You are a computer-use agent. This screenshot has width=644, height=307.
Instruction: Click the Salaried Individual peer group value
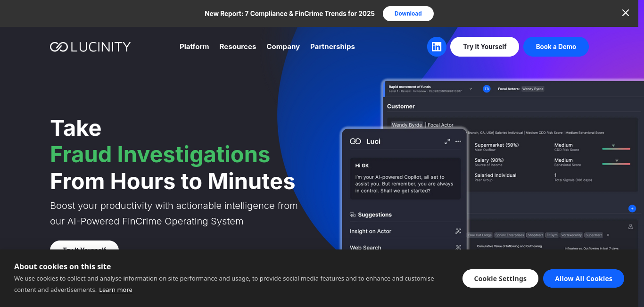[495, 175]
